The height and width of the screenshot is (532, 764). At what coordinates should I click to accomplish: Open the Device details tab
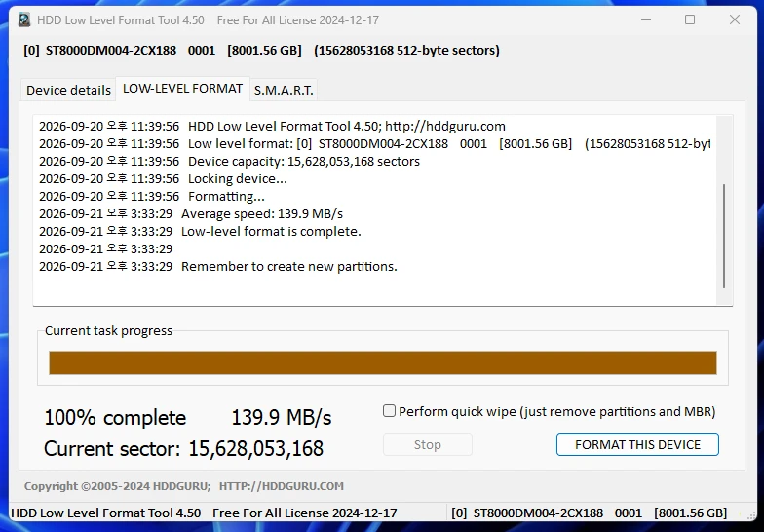pos(68,90)
